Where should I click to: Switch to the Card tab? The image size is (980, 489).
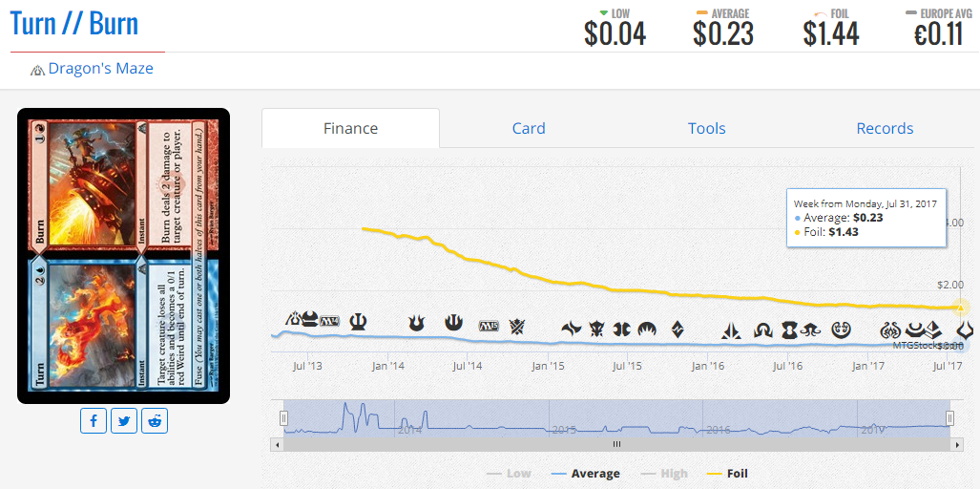tap(529, 128)
